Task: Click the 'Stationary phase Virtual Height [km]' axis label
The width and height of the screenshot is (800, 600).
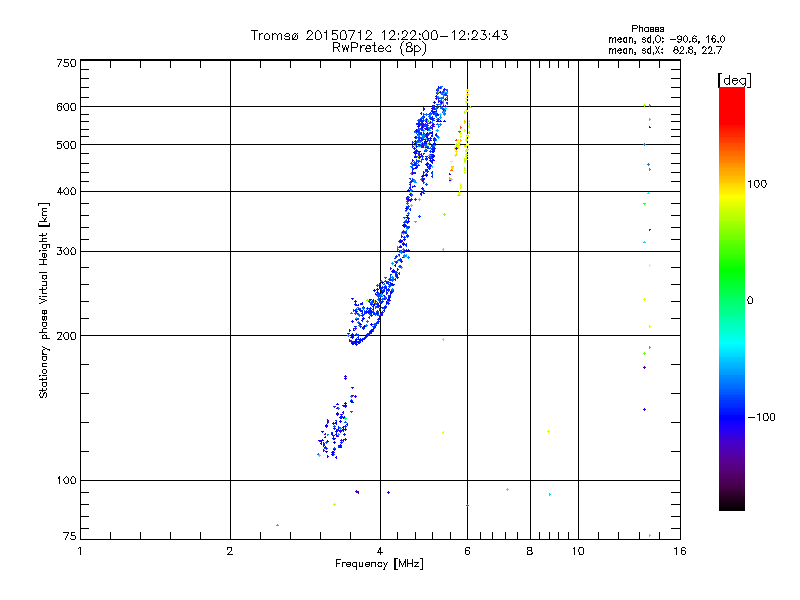Action: click(44, 300)
